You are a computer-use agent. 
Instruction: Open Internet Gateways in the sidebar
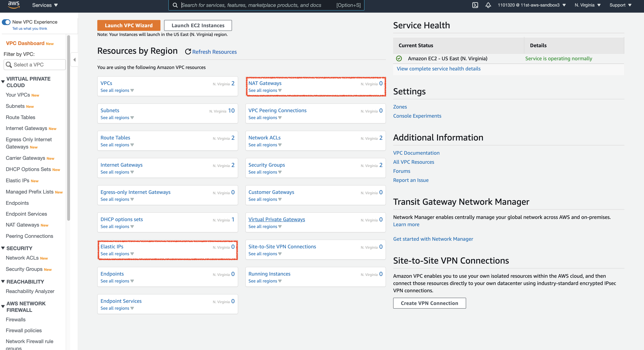pos(26,128)
